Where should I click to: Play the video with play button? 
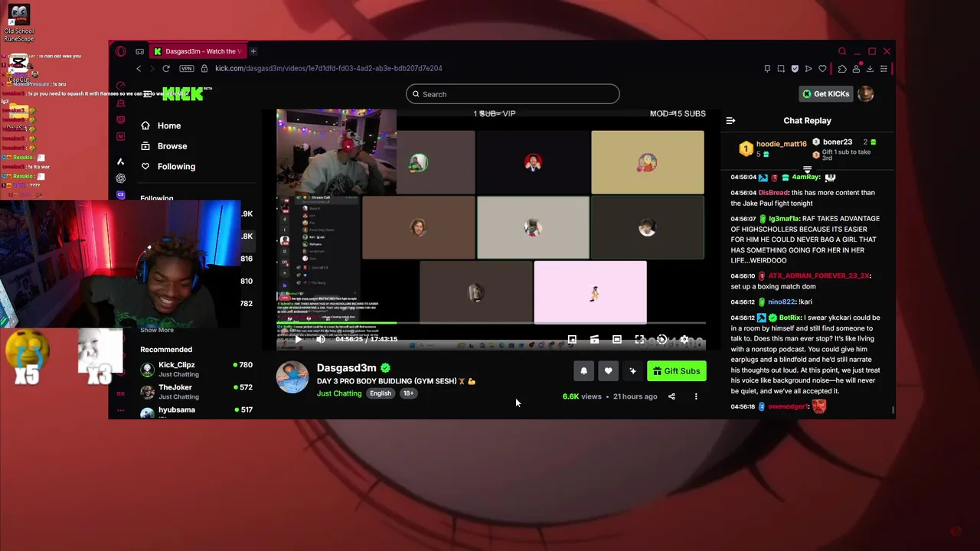[x=299, y=339]
